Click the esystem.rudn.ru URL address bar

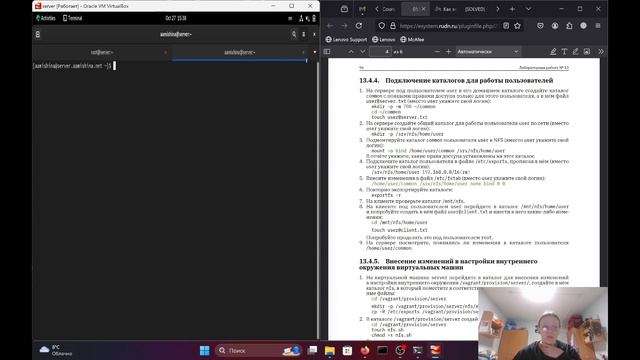448,26
